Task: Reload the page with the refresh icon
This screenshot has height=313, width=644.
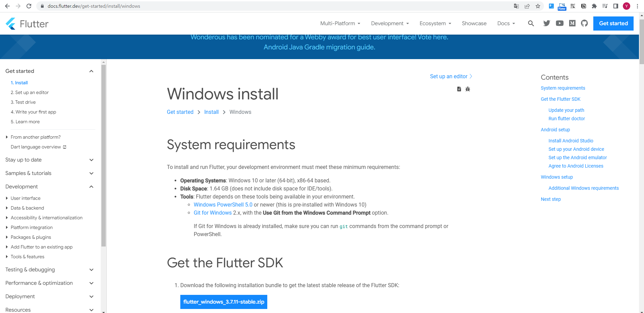Action: point(29,6)
